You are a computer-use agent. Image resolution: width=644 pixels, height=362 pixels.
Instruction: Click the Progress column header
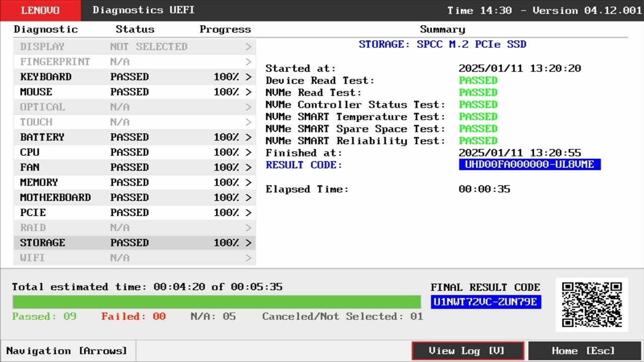(225, 29)
